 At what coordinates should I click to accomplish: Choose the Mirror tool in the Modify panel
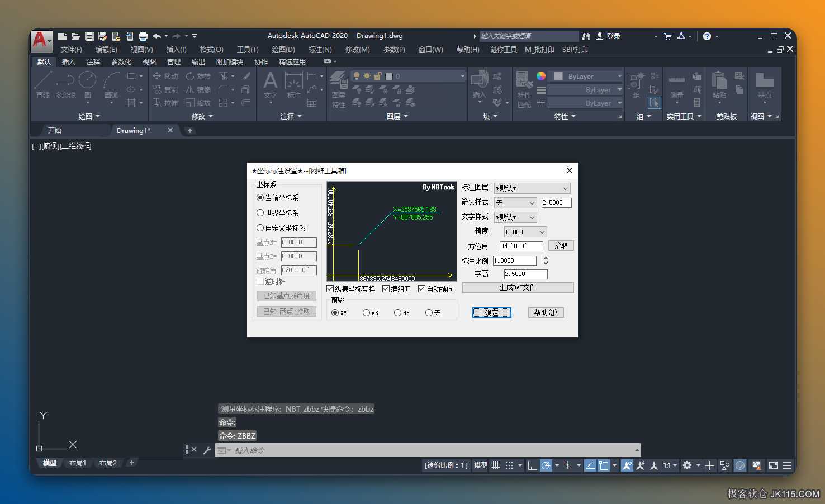click(x=198, y=89)
